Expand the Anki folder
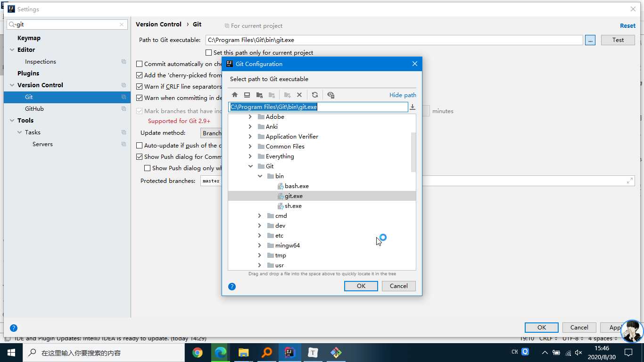 click(x=250, y=127)
